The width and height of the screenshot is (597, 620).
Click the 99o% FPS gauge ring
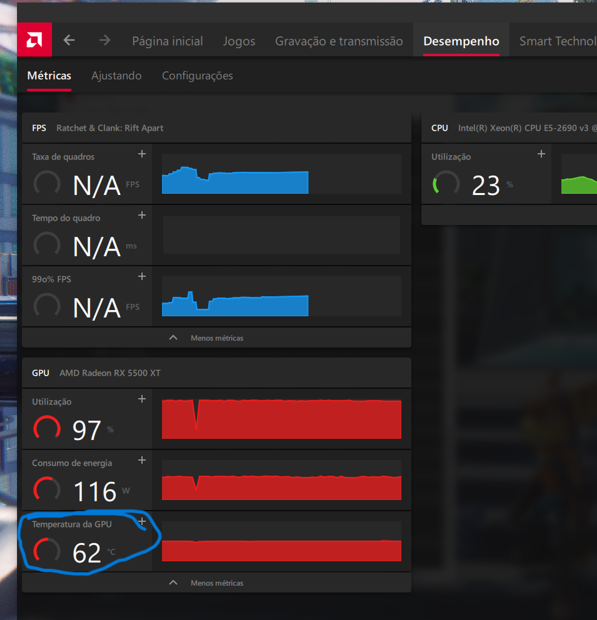pyautogui.click(x=47, y=307)
